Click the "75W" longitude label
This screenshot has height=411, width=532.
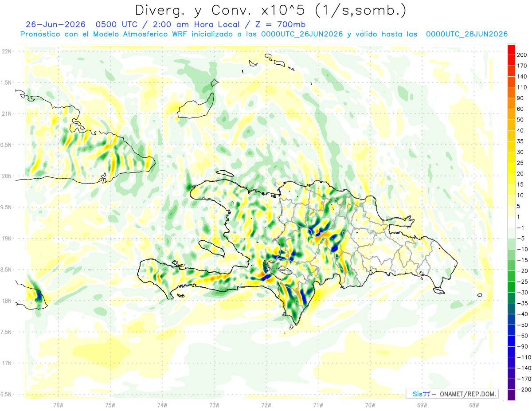[110, 404]
